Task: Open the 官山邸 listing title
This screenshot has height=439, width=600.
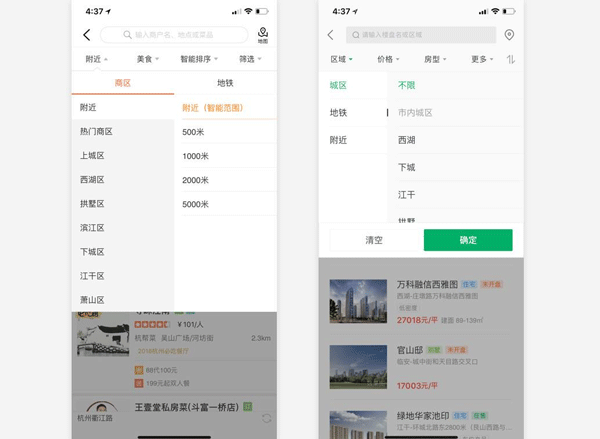Action: 410,350
